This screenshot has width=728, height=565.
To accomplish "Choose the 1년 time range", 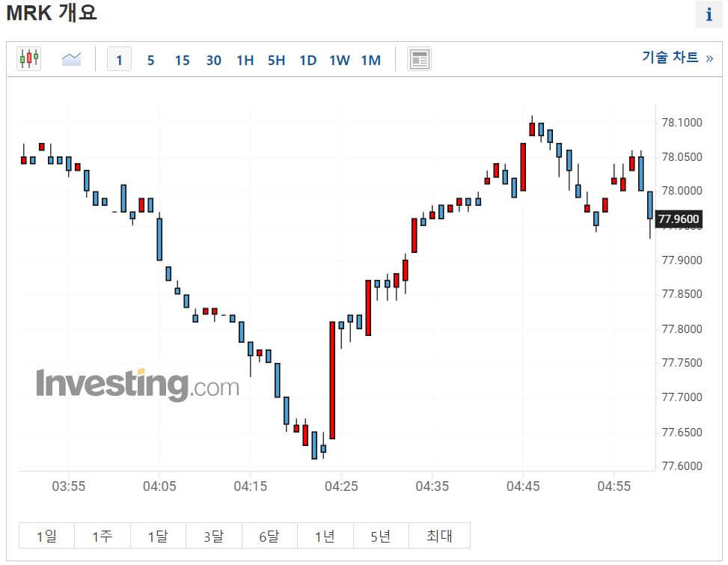I will (325, 536).
